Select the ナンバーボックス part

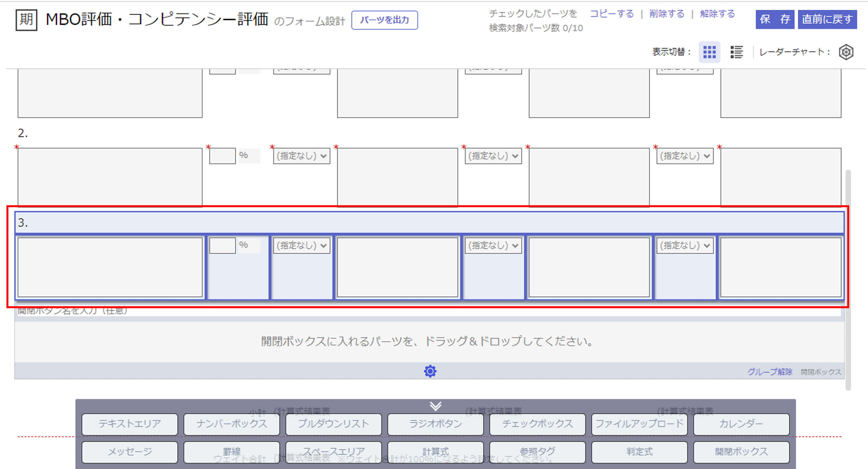231,424
